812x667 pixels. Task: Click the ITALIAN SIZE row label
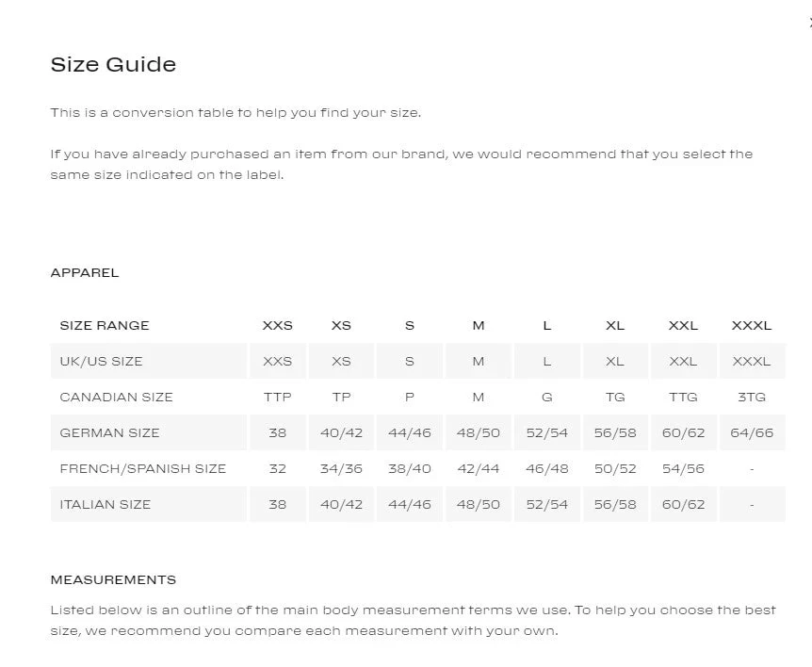click(105, 504)
